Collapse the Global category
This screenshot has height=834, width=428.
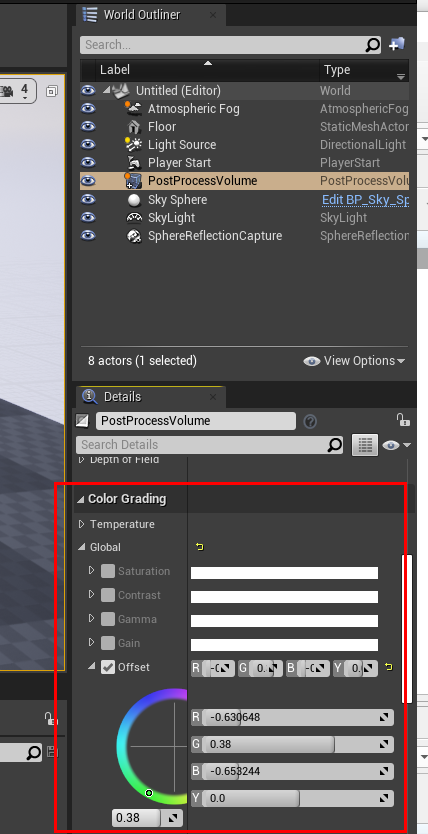coord(81,547)
